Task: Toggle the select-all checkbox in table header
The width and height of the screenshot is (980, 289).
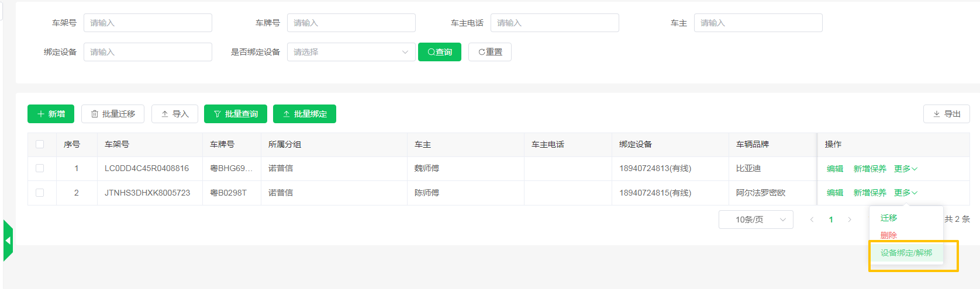Action: (40, 144)
